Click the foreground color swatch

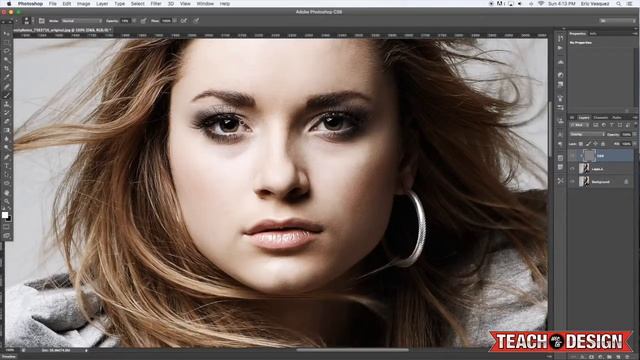click(4, 215)
